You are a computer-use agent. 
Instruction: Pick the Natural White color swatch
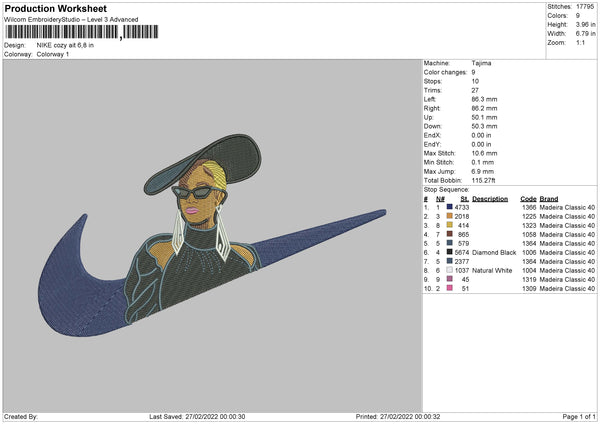click(x=450, y=270)
